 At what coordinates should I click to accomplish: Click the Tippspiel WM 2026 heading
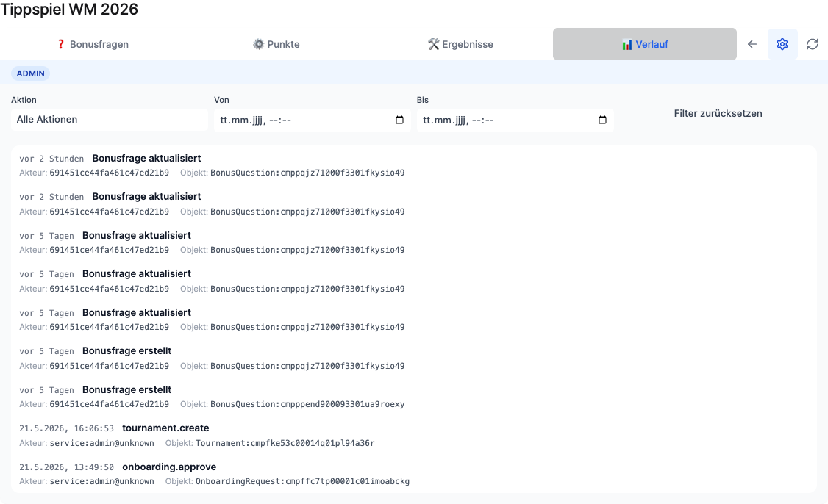pos(69,10)
